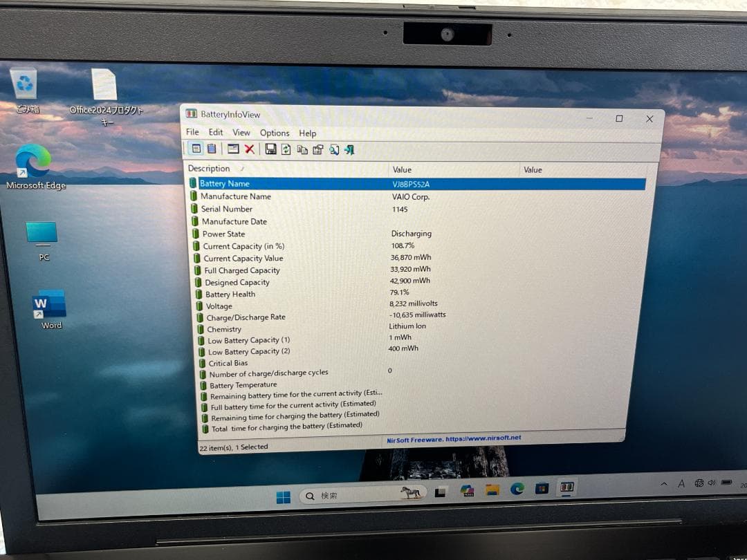Screen dimensions: 747x560
Task: Click the Refresh toolbar icon
Action: [x=286, y=149]
